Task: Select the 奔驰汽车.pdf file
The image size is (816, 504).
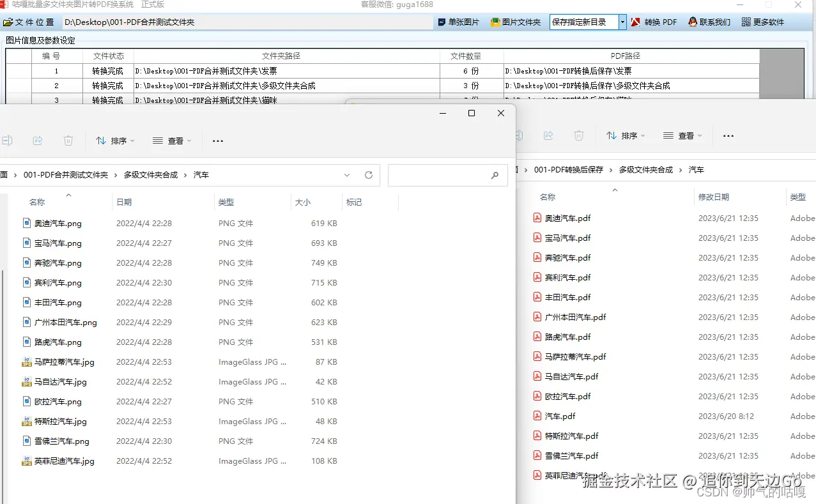Action: [x=568, y=257]
